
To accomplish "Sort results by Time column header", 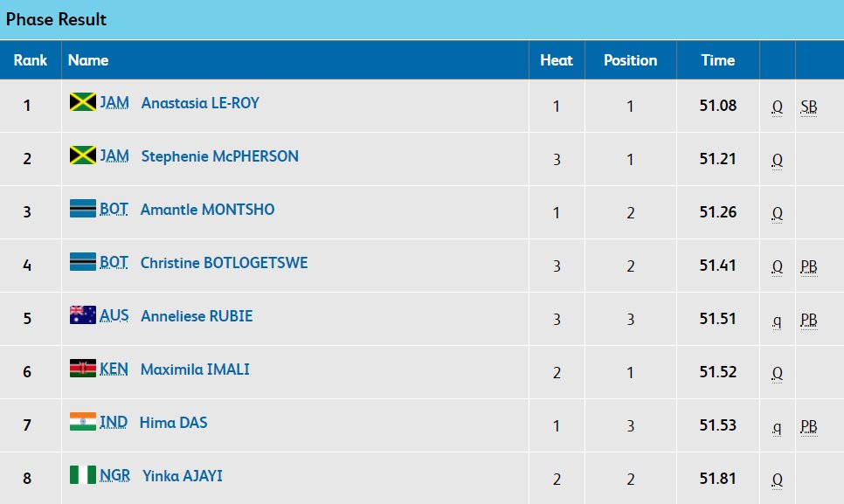I will tap(717, 60).
